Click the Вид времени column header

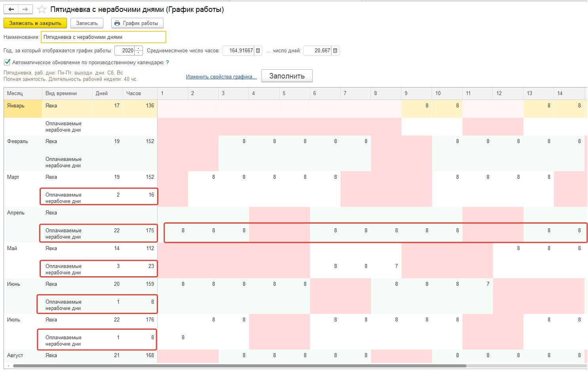pyautogui.click(x=67, y=94)
